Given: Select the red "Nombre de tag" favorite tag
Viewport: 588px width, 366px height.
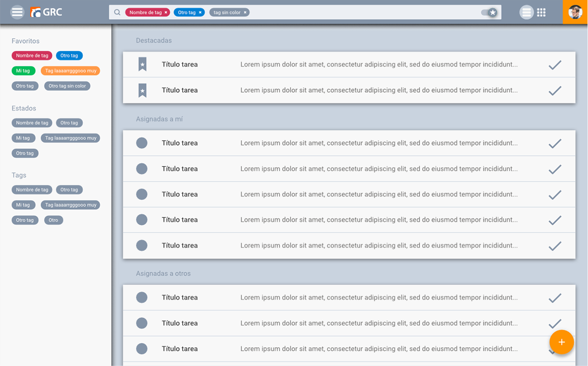Looking at the screenshot, I should tap(32, 56).
